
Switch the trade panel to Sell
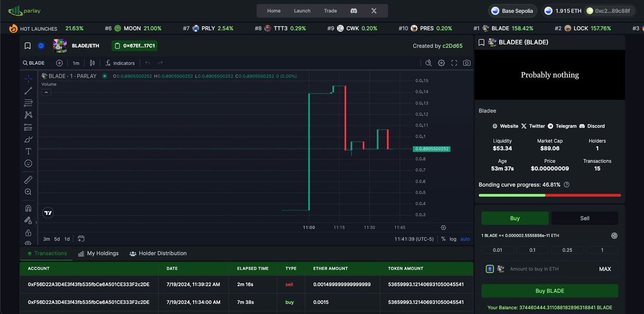point(584,218)
